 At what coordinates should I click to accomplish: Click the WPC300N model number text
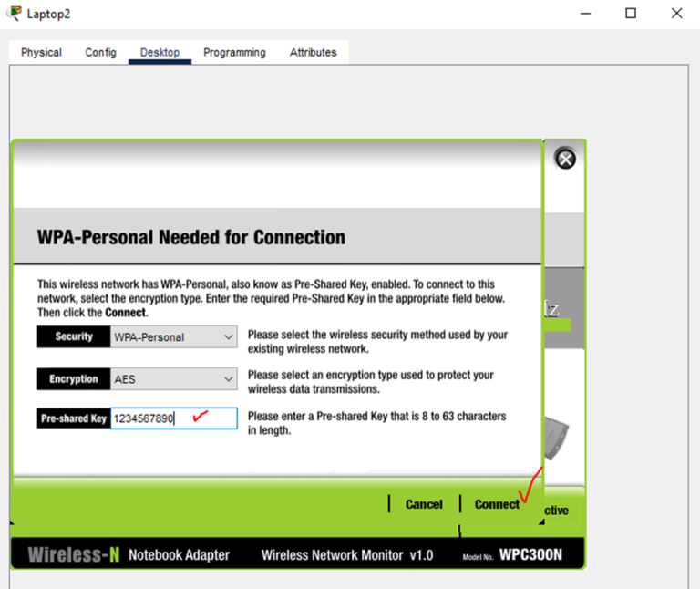[x=530, y=554]
